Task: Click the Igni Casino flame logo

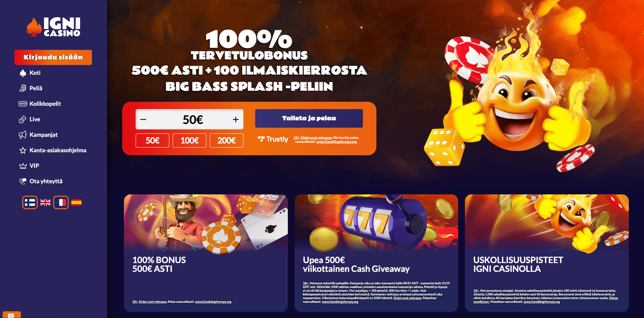Action: tap(53, 27)
